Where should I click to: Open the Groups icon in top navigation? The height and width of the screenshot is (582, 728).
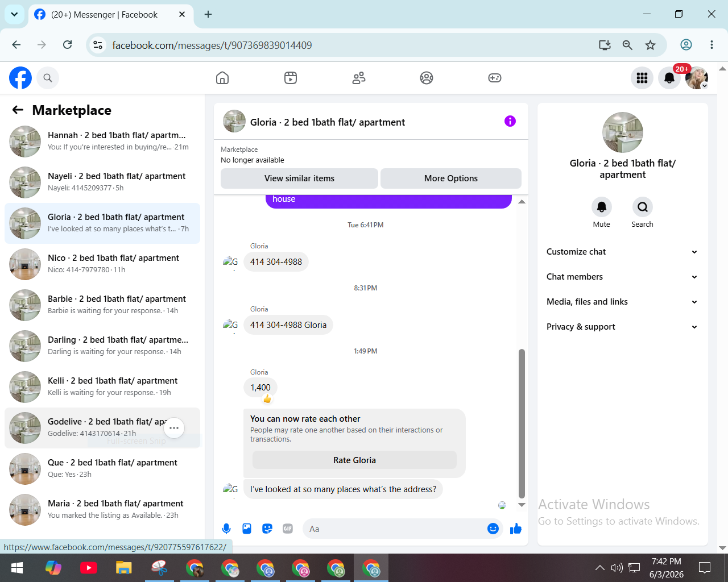click(427, 78)
